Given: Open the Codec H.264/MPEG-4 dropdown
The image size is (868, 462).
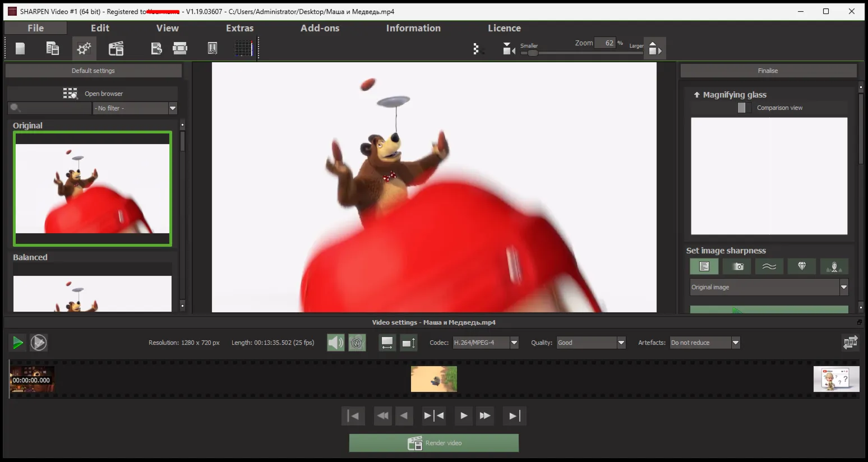Looking at the screenshot, I should point(486,343).
